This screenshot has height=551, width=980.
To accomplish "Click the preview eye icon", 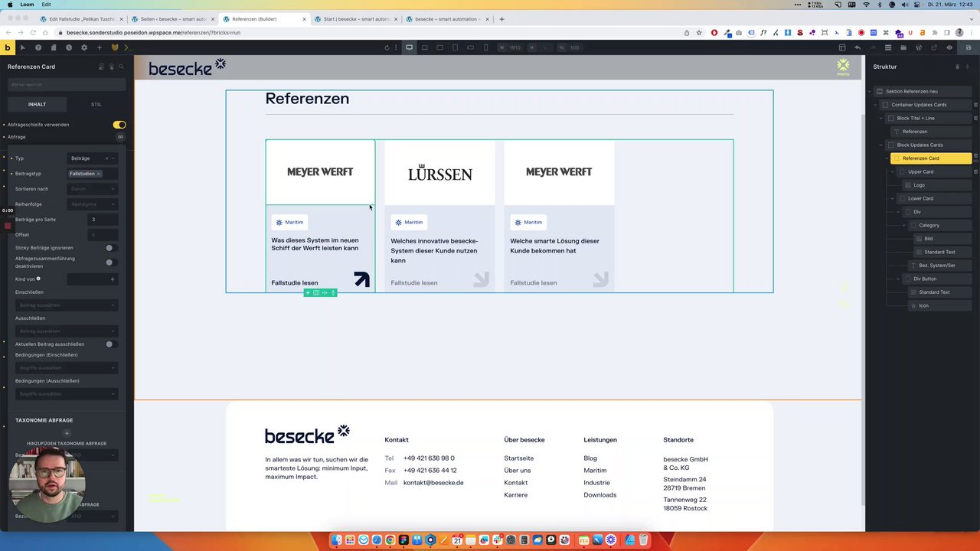I will 949,47.
